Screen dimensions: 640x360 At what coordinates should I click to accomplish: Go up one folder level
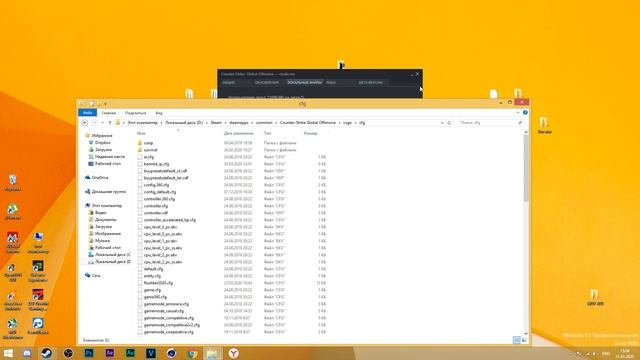[x=110, y=123]
